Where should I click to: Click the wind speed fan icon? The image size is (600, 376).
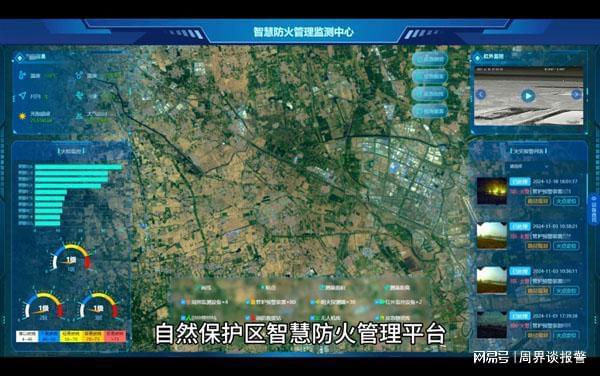click(79, 96)
